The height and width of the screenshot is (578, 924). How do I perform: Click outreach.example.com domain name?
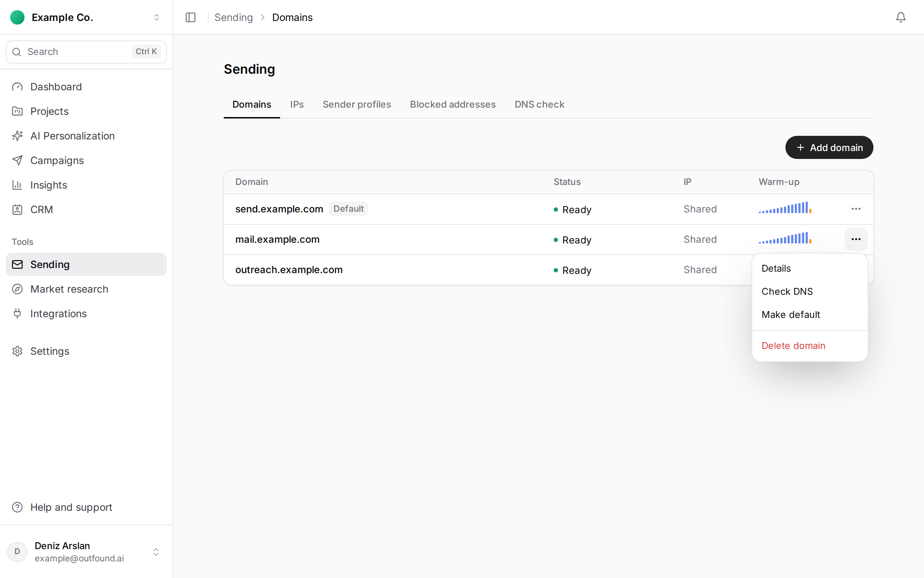pyautogui.click(x=289, y=269)
